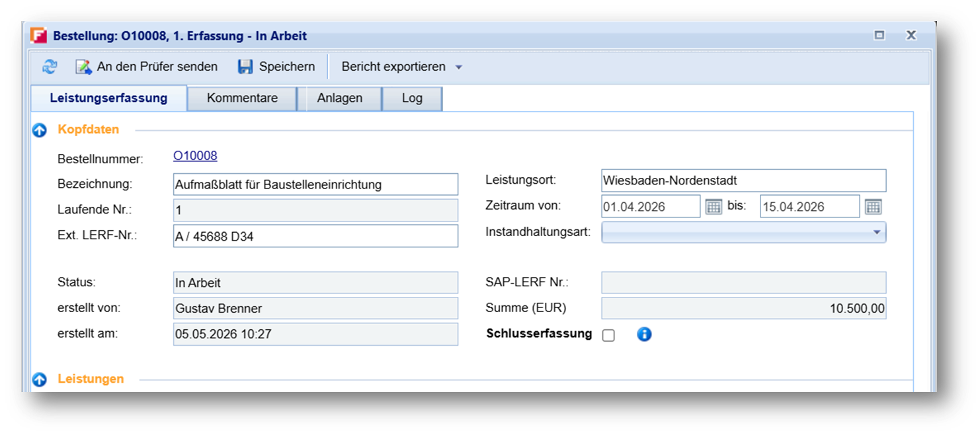
Task: Collapse the Leistungen section
Action: (40, 379)
